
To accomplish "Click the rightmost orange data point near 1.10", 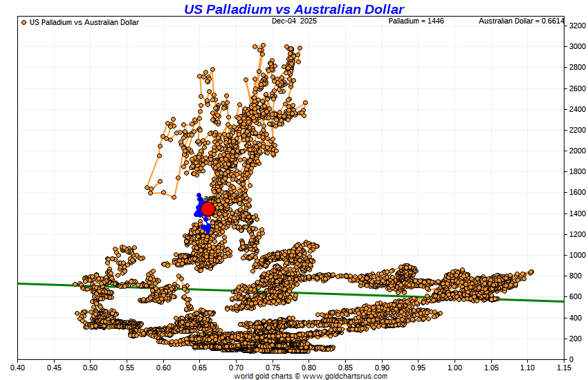I will tap(531, 272).
